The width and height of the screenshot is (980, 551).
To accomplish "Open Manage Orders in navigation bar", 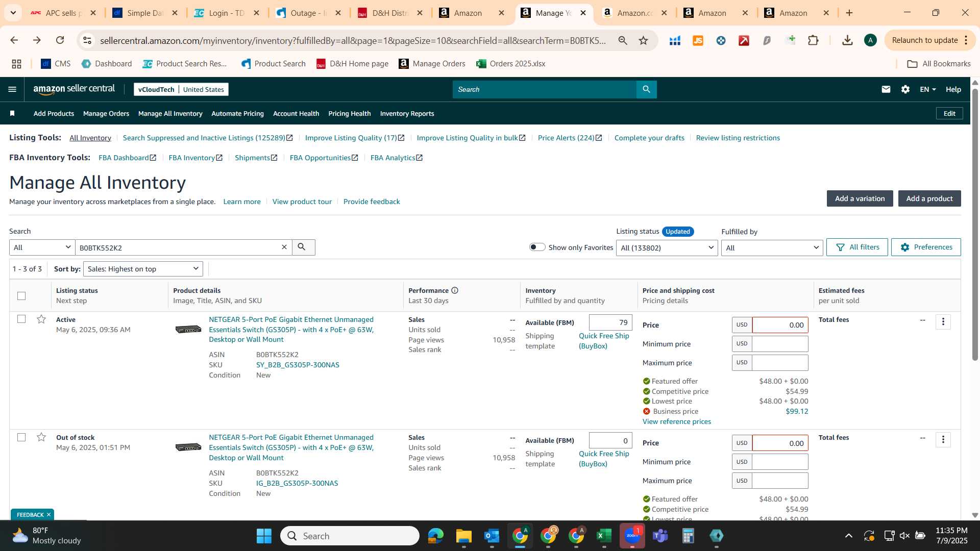I will pos(106,113).
